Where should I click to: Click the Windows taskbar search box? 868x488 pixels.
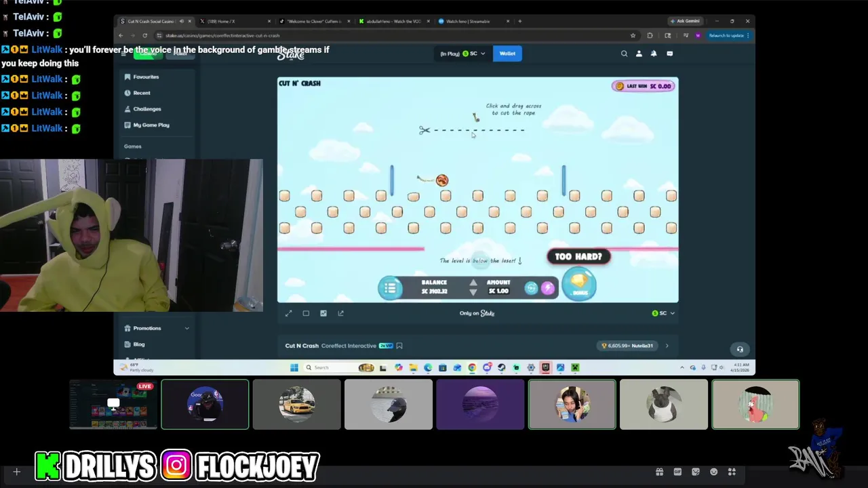(x=337, y=367)
